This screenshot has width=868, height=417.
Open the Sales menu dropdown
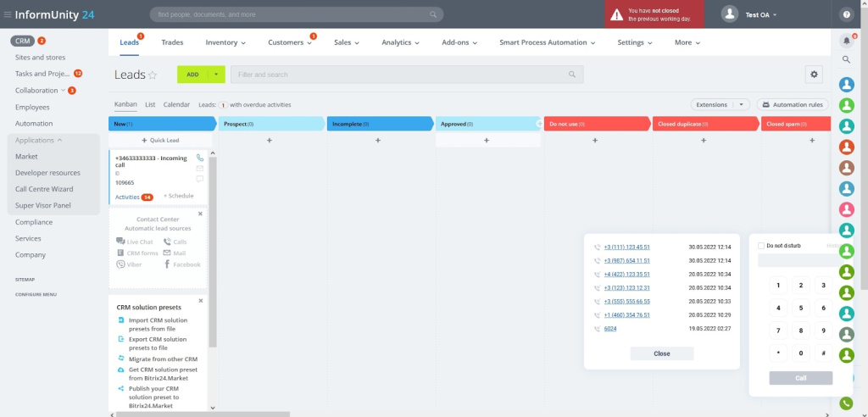[347, 42]
